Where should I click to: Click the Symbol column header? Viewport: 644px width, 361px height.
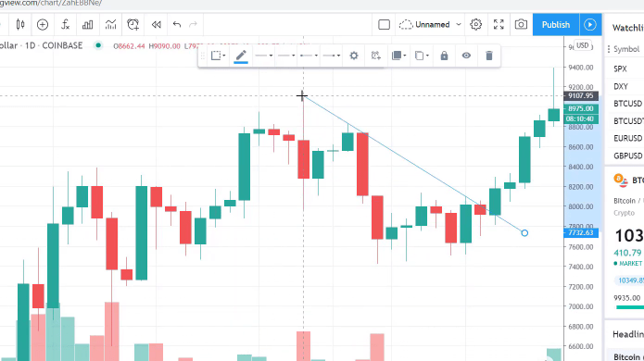626,49
